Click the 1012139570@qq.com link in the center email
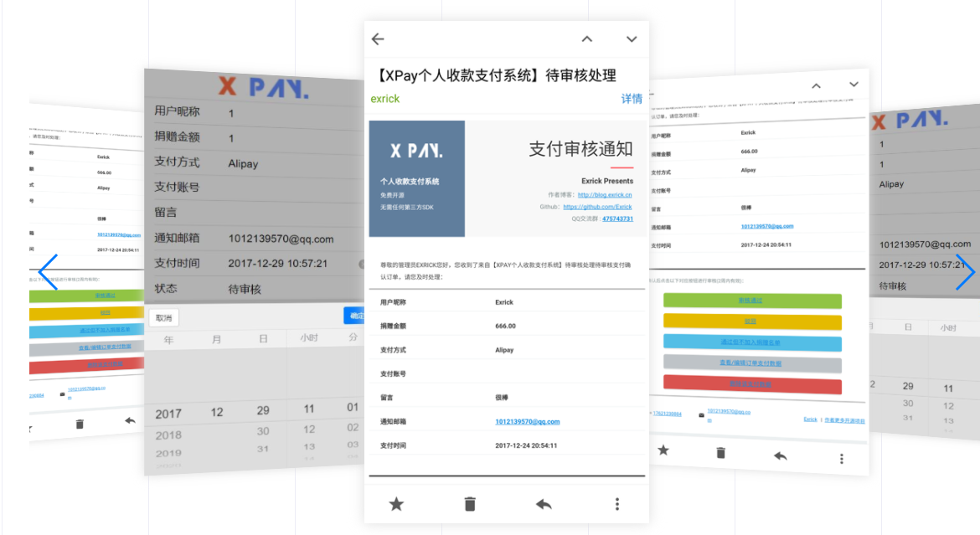This screenshot has height=535, width=980. (x=528, y=422)
